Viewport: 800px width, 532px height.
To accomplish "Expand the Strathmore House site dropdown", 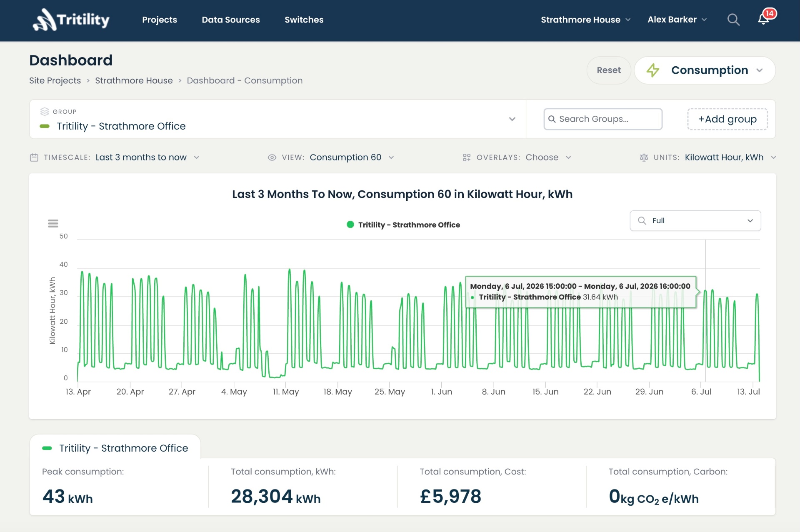I will pos(585,20).
